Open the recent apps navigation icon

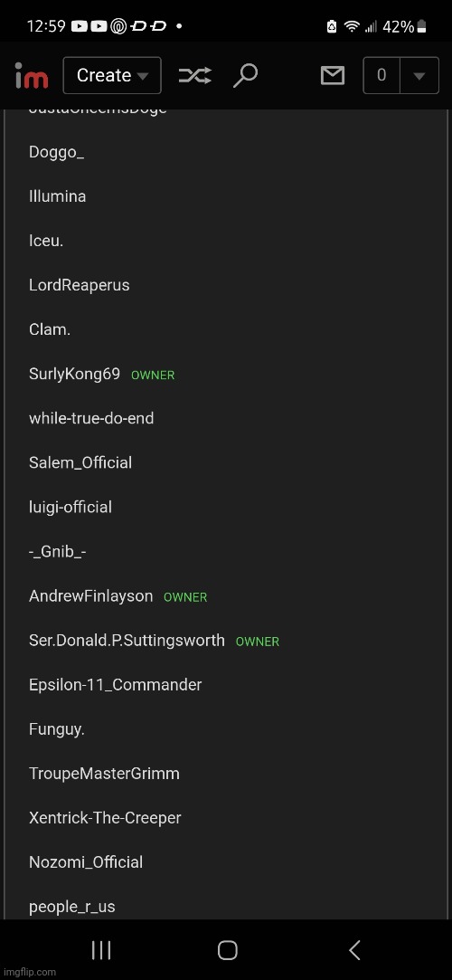(x=101, y=950)
